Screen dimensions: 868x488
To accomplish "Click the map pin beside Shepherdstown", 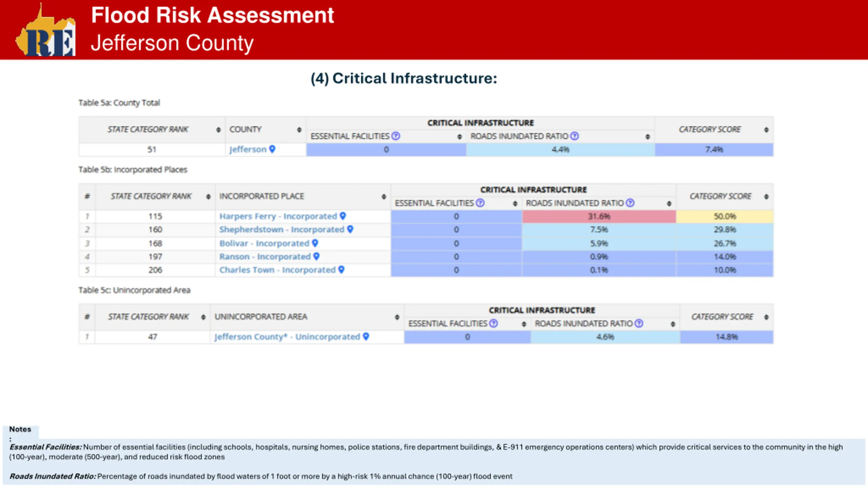I will (x=350, y=229).
